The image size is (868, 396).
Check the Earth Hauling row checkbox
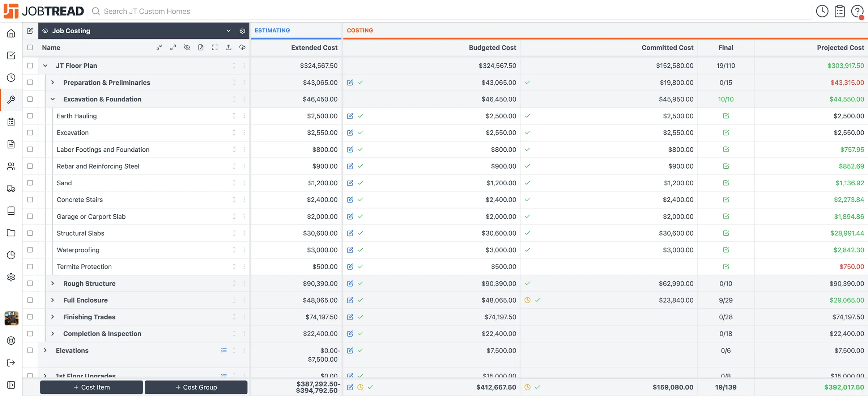point(30,116)
